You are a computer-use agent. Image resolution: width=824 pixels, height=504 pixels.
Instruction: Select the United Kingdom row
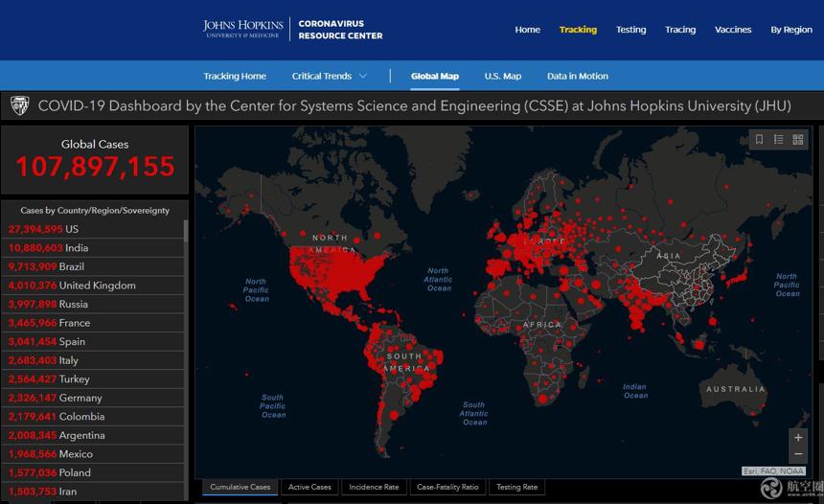coord(93,286)
